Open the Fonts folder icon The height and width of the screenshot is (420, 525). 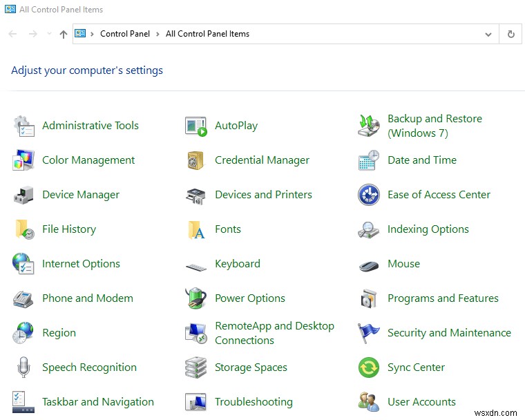click(197, 230)
